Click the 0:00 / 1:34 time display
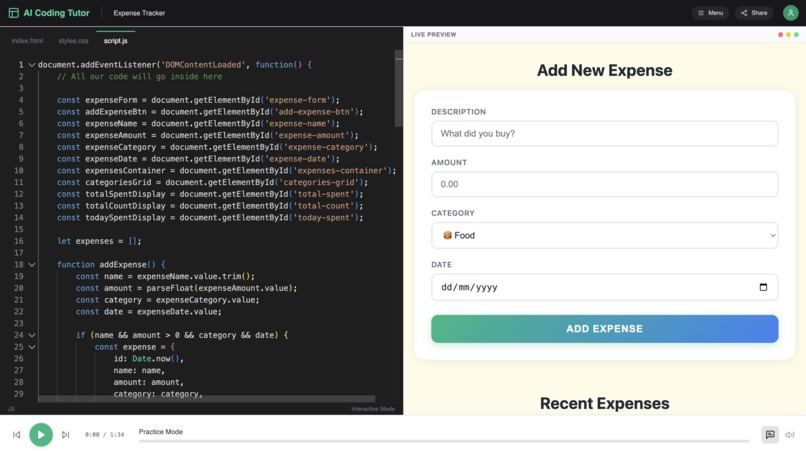Screen dimensions: 806x454 tap(104, 434)
